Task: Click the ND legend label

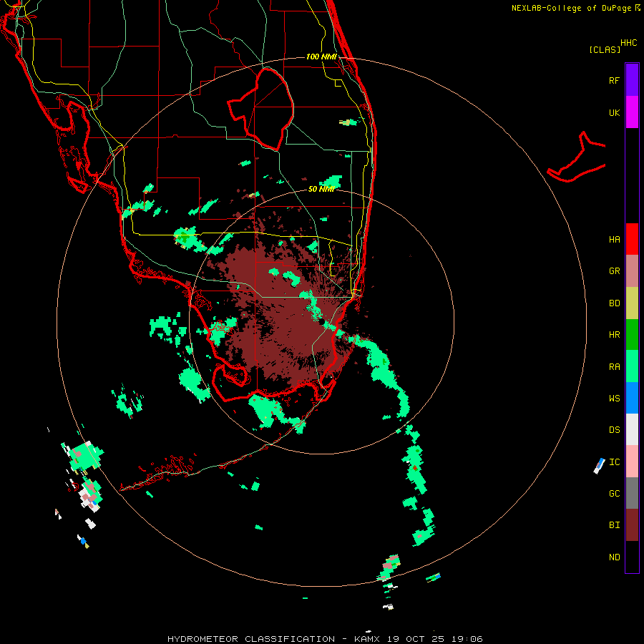Action: click(x=614, y=557)
